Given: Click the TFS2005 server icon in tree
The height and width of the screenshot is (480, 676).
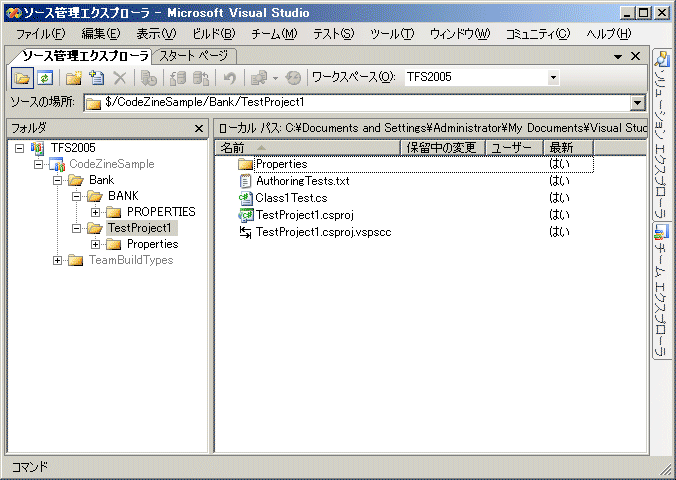Looking at the screenshot, I should coord(38,148).
